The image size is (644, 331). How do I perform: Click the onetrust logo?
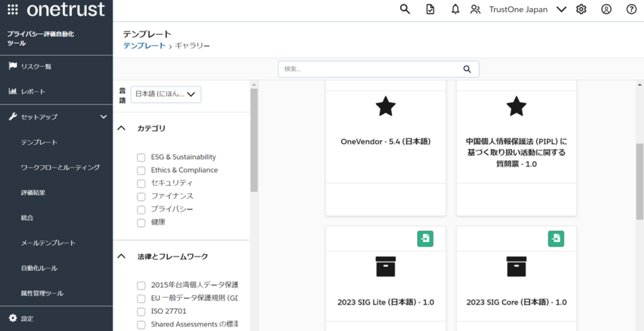click(65, 9)
